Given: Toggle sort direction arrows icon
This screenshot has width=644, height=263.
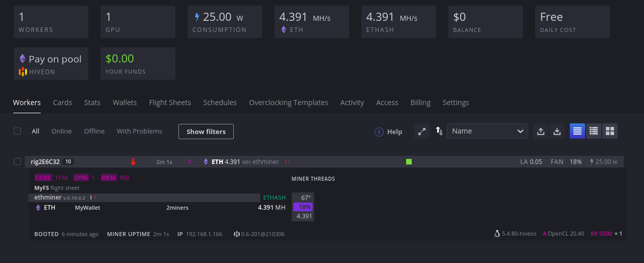Looking at the screenshot, I should coord(440,131).
